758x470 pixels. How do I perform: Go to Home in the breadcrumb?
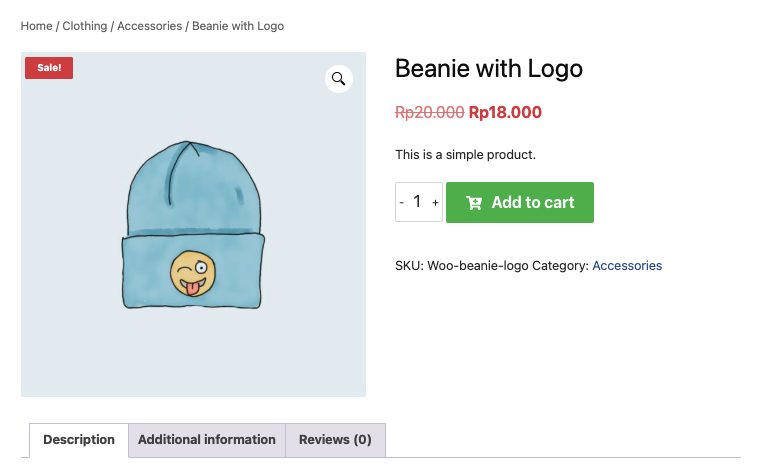(36, 26)
